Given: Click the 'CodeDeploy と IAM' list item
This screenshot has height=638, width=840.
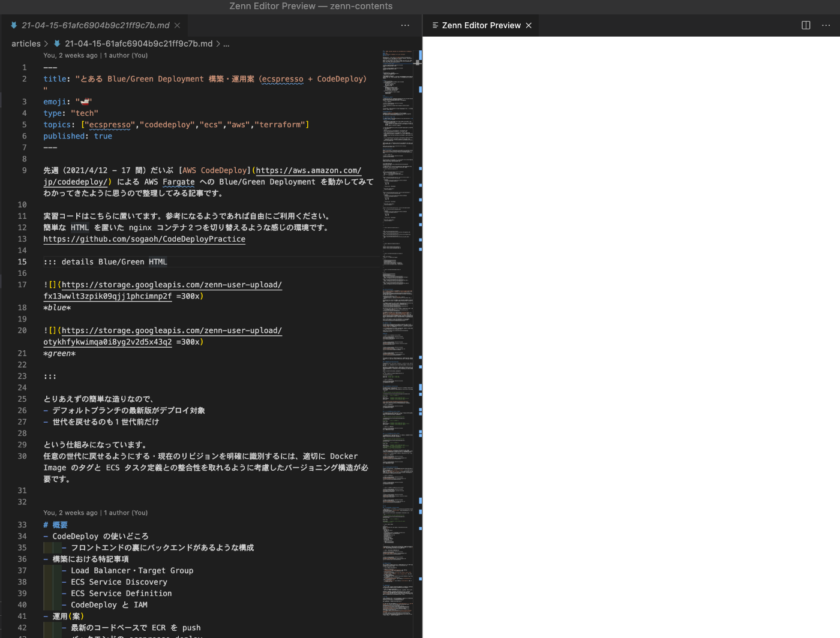Looking at the screenshot, I should (109, 604).
